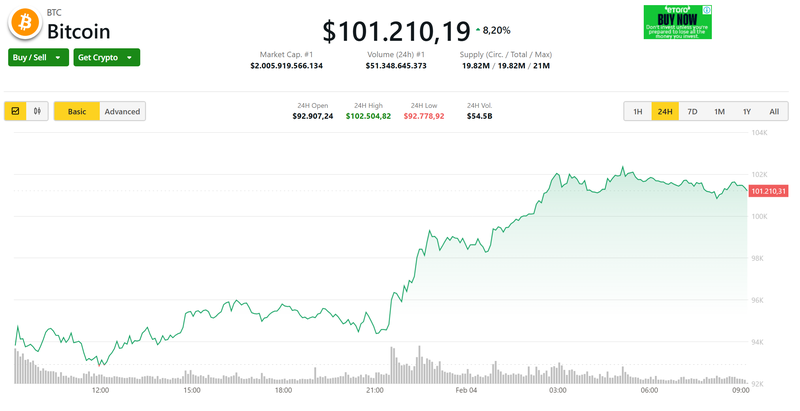Click the ad info icon on eToro banner
The width and height of the screenshot is (800, 411).
click(707, 9)
